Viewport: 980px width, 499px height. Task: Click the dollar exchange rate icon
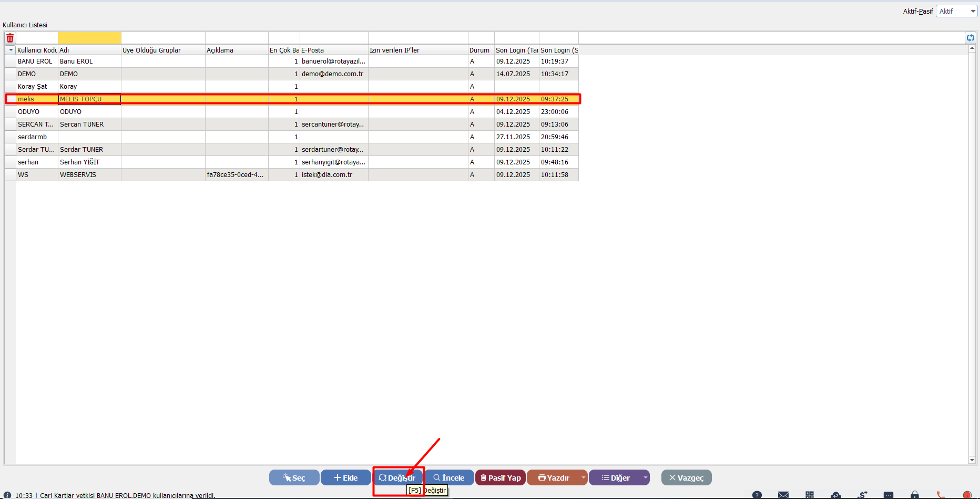[862, 495]
